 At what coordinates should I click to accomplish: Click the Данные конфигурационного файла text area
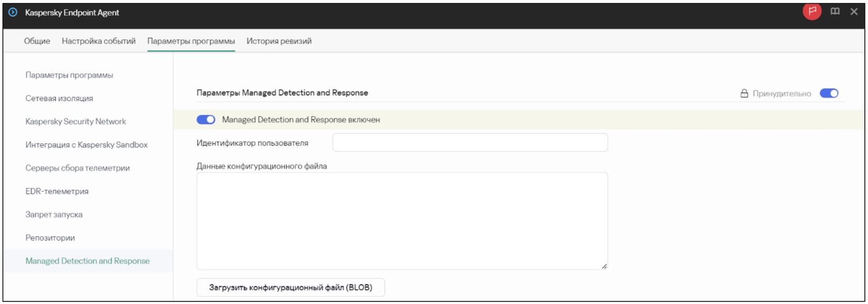pos(402,221)
